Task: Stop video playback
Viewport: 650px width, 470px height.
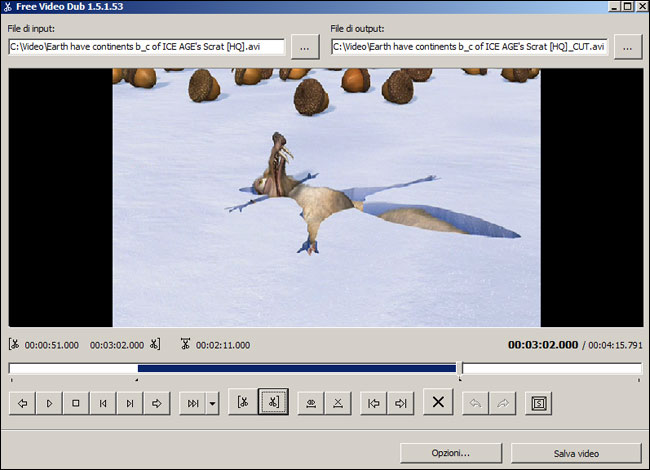Action: (76, 403)
